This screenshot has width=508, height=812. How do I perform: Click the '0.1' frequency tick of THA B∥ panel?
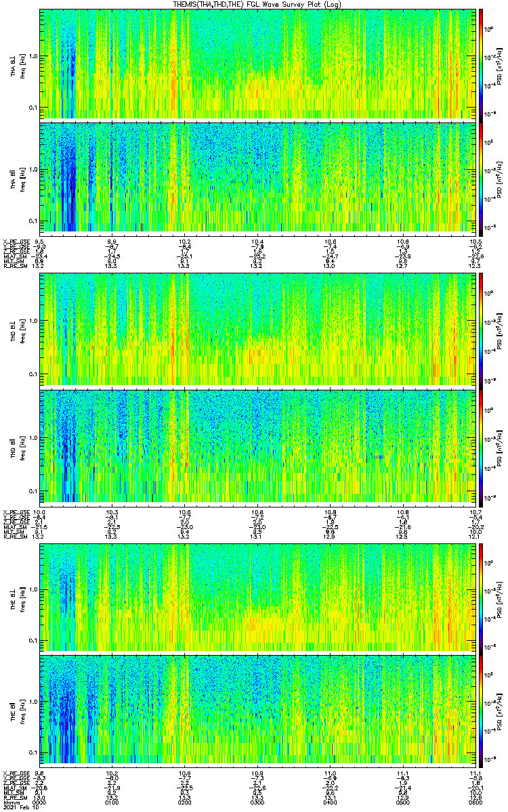33,221
